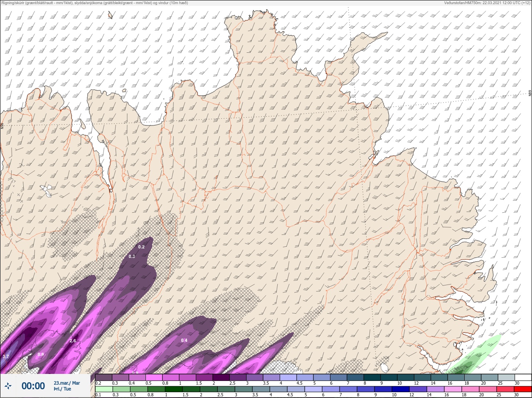Click the N99 label on left map edge
532x398 pixels.
[2, 125]
